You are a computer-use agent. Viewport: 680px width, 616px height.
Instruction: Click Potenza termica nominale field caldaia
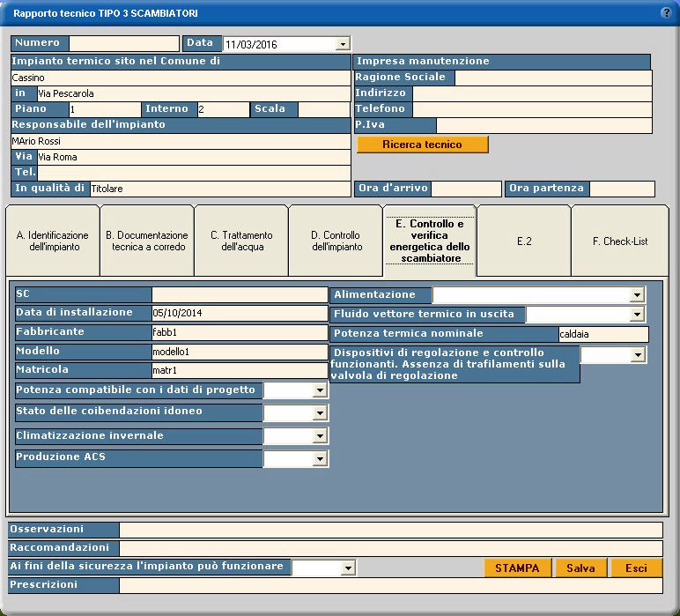click(x=603, y=334)
